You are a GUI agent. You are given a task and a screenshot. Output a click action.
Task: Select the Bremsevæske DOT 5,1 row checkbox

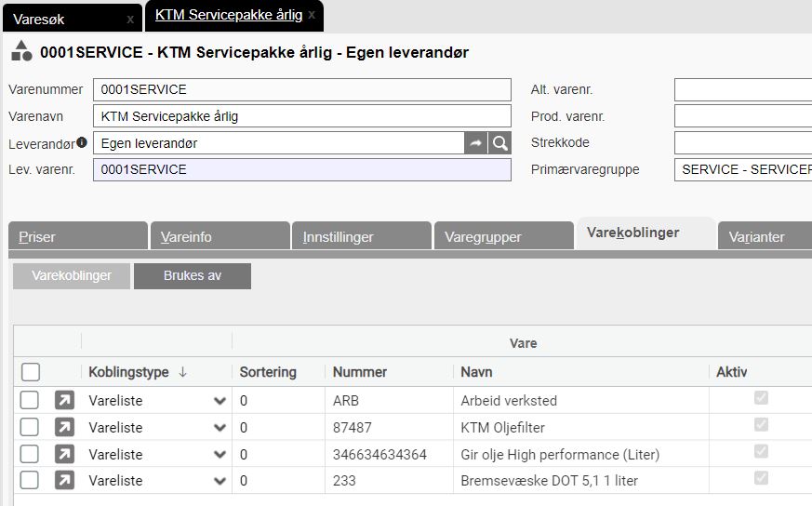point(29,481)
